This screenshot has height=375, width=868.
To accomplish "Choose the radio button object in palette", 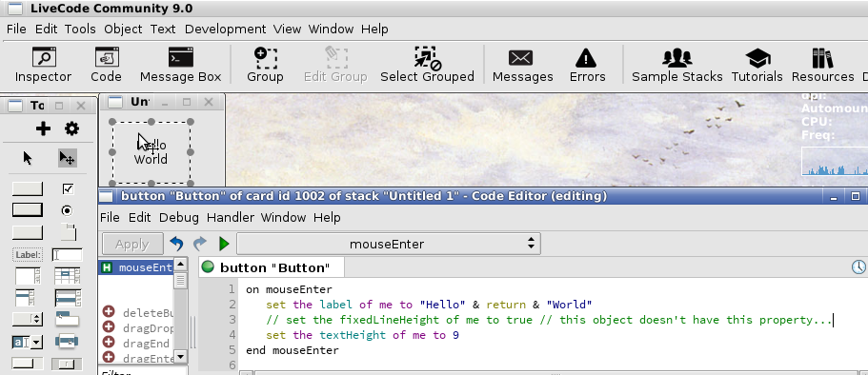I will 67,210.
